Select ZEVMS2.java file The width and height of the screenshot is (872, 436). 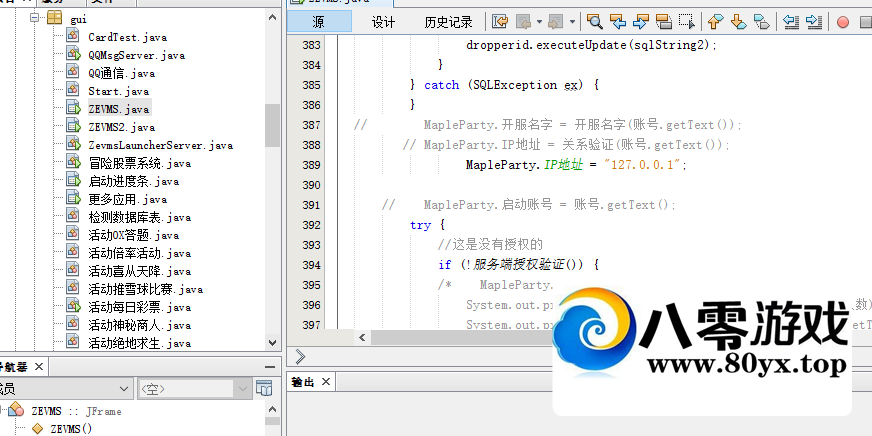coord(121,127)
